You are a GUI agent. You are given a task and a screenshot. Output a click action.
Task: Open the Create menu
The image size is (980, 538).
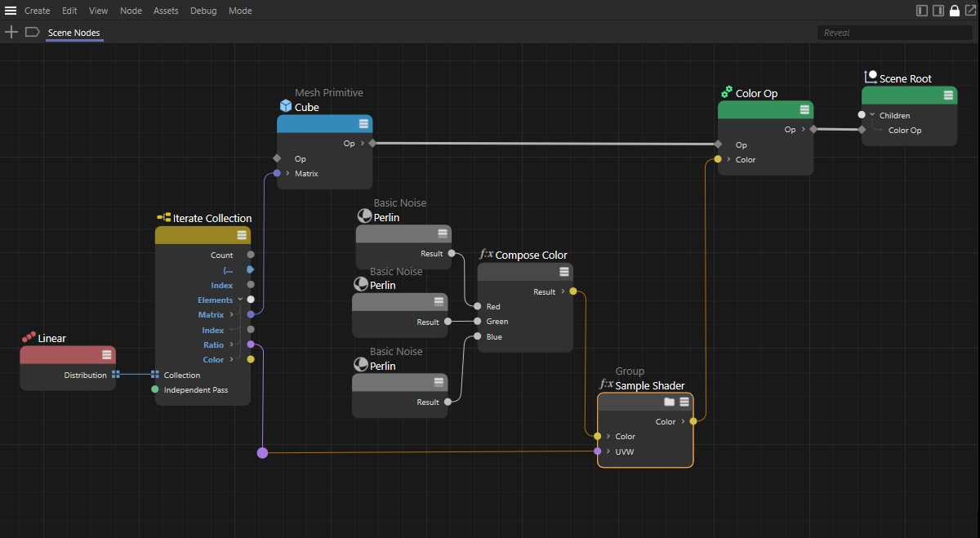tap(38, 11)
